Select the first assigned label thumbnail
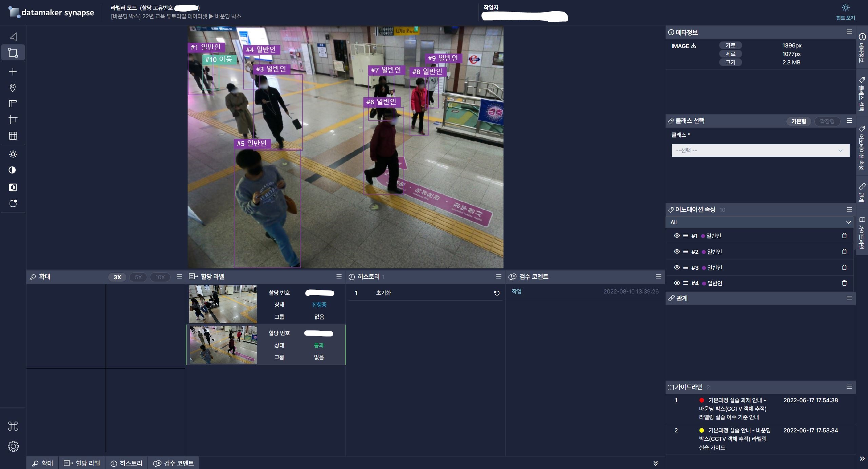This screenshot has width=868, height=469. click(223, 304)
